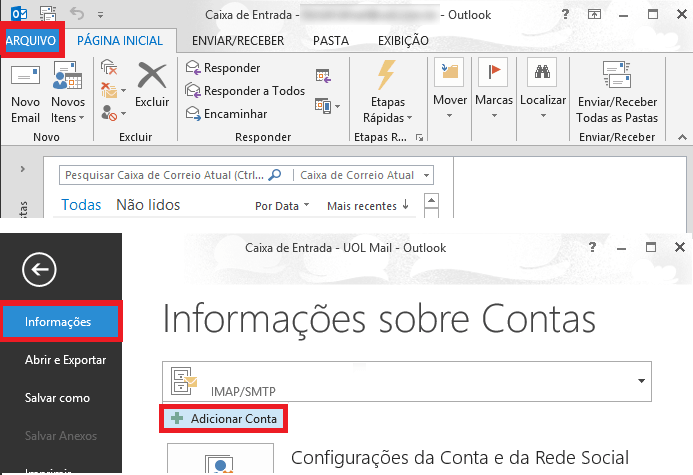The image size is (693, 475).
Task: Open the Por Data sort dropdown
Action: [x=281, y=206]
